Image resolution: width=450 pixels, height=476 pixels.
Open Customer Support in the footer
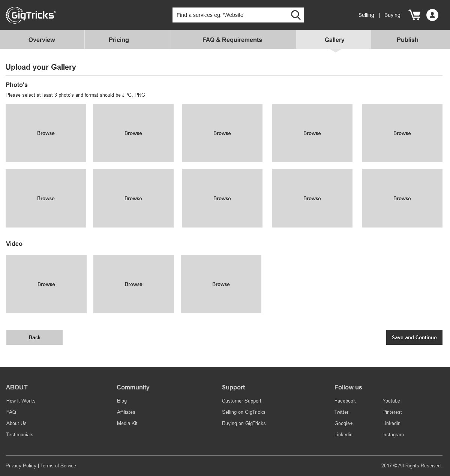(x=241, y=401)
